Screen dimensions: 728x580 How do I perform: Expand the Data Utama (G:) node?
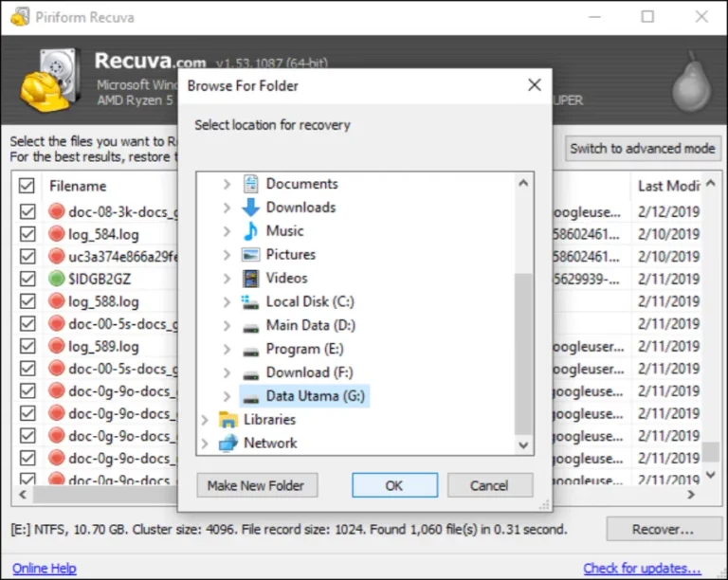[227, 396]
